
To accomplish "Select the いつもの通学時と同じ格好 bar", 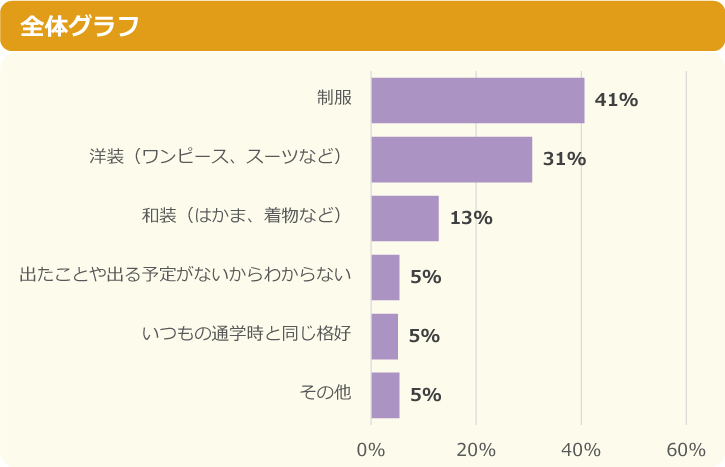I will 385,336.
